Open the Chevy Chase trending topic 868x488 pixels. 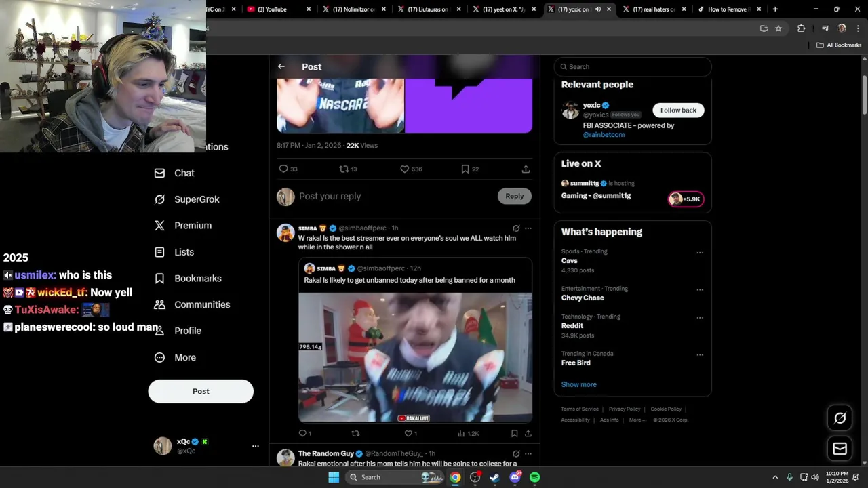pos(583,298)
